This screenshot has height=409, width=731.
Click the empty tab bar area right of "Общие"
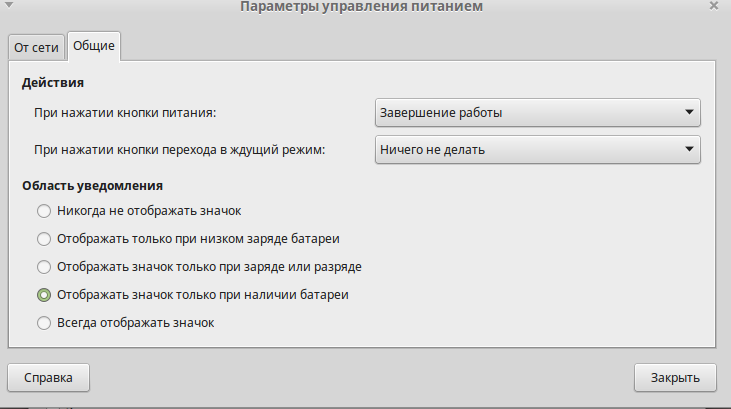coord(420,46)
